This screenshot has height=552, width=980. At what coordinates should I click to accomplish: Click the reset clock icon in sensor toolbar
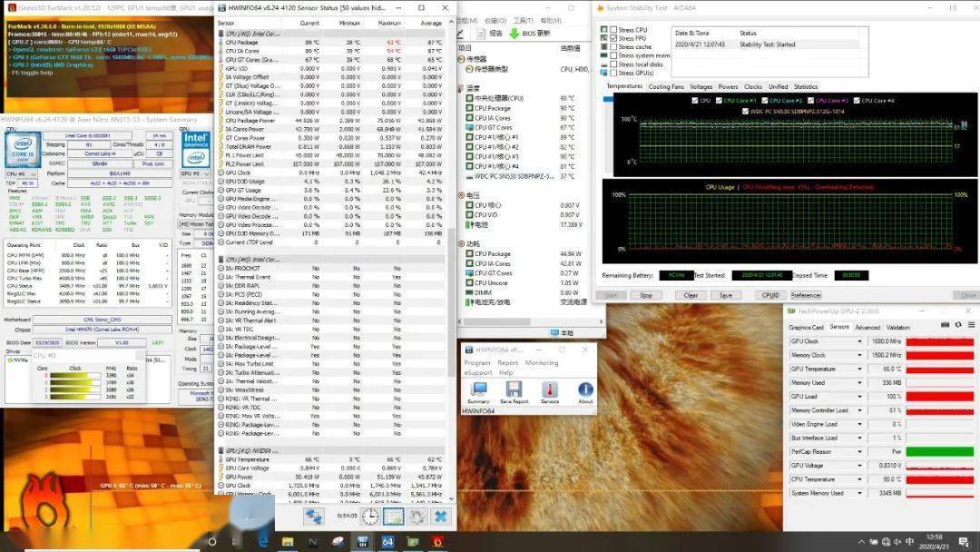(370, 517)
